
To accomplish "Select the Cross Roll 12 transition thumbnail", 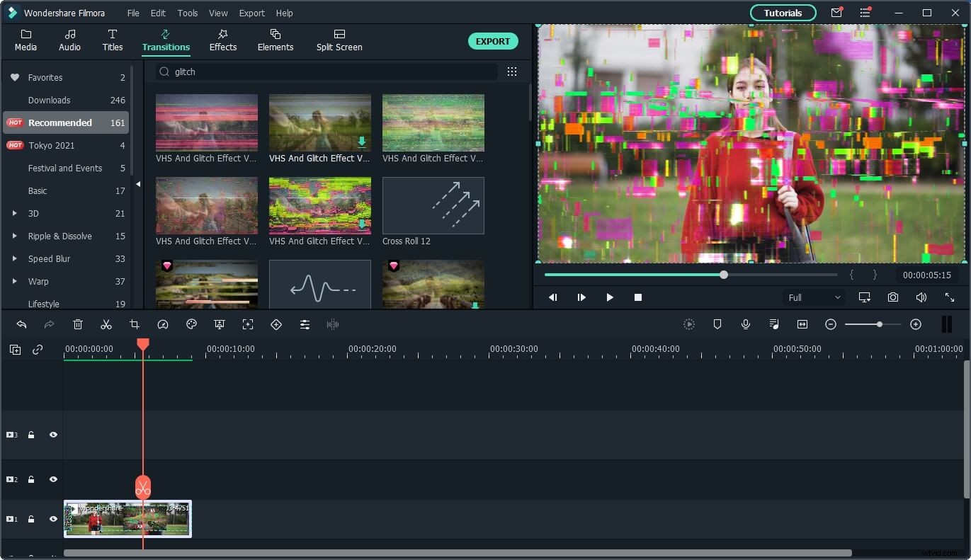I will [x=433, y=205].
